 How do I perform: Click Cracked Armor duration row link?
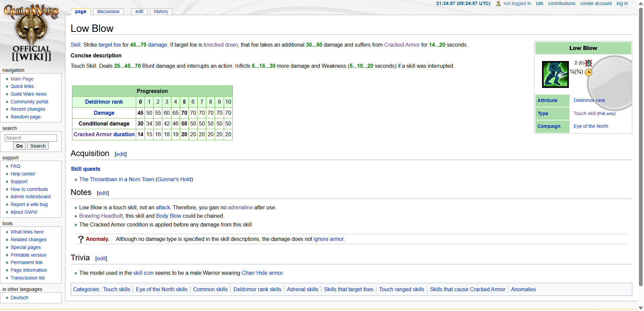(x=104, y=134)
